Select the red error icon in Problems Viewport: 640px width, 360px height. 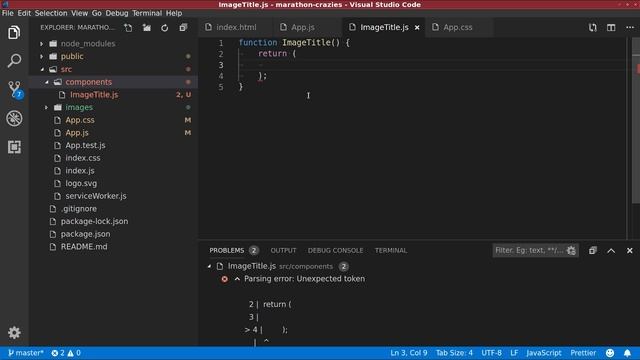[x=224, y=279]
